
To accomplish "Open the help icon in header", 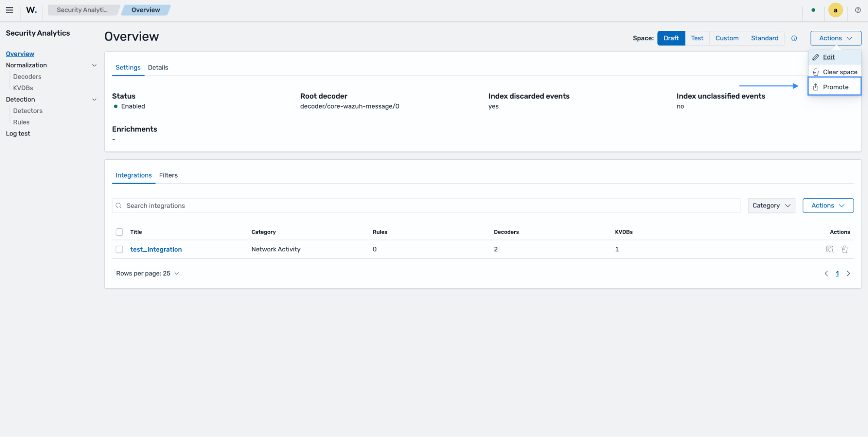I will [858, 10].
